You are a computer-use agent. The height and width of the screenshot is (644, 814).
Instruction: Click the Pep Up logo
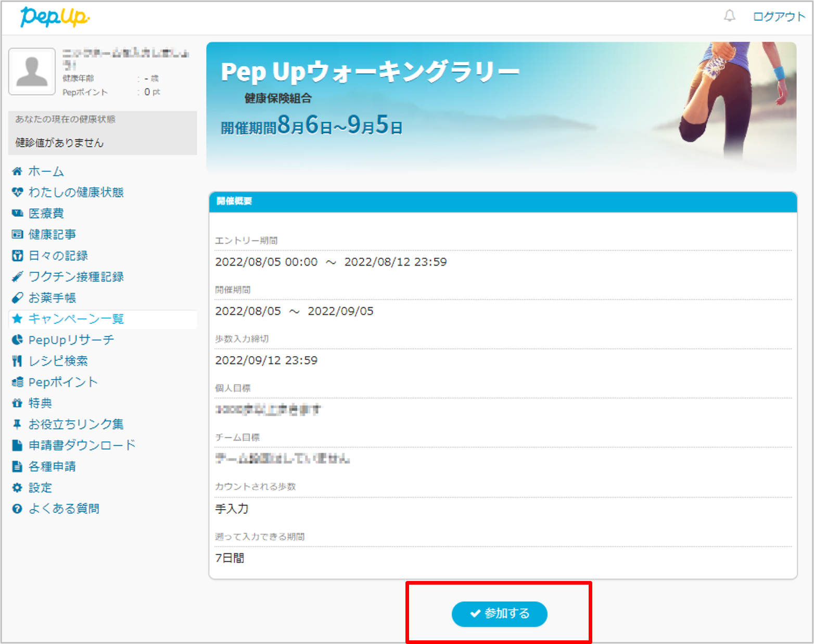coord(55,17)
